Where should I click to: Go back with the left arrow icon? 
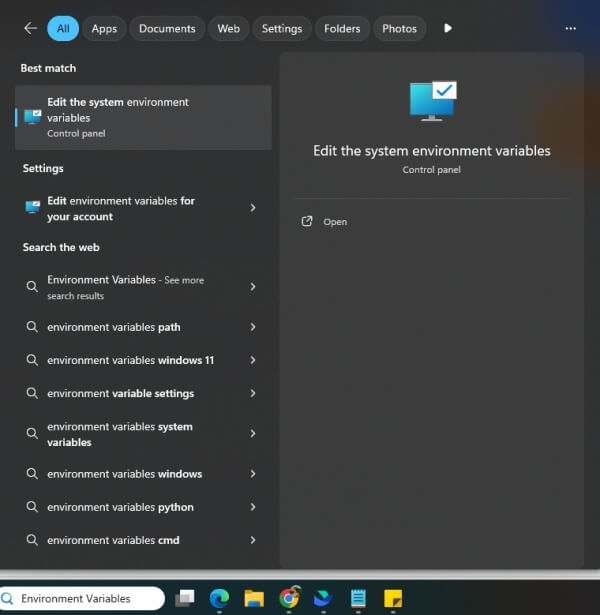30,28
